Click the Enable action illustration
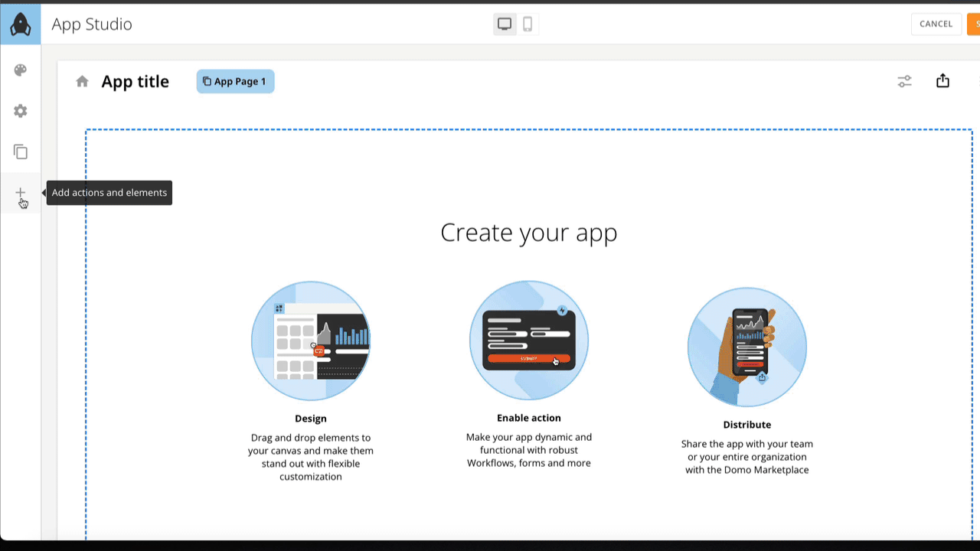 [529, 341]
